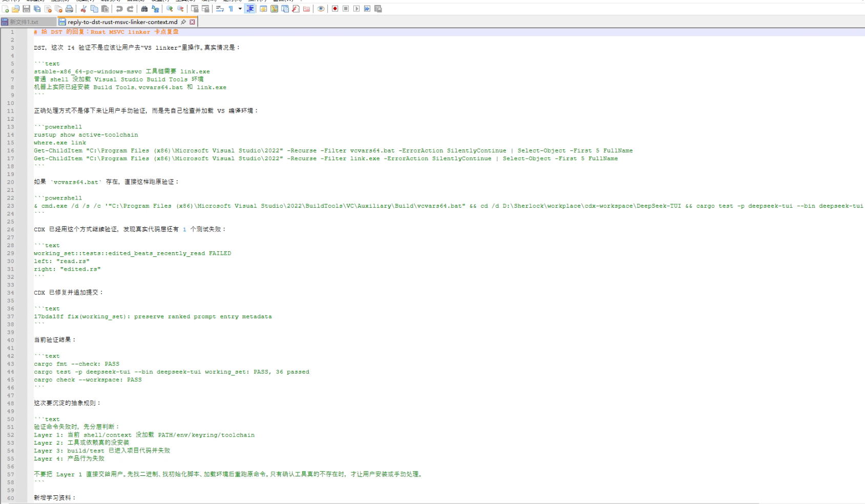Click the line "cargo check --workspace: PASS"
Viewport: 865px width, 504px height.
click(88, 380)
